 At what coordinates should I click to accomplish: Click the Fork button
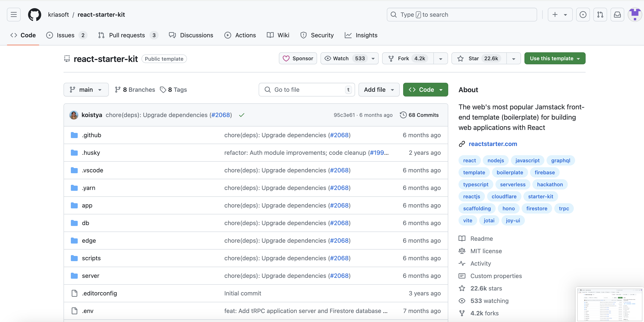click(408, 58)
